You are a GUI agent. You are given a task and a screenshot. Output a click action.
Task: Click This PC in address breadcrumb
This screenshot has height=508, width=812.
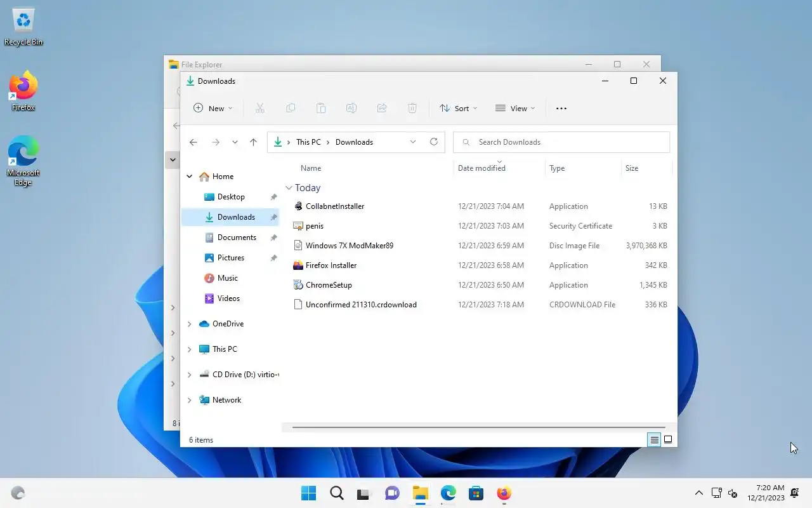[308, 142]
